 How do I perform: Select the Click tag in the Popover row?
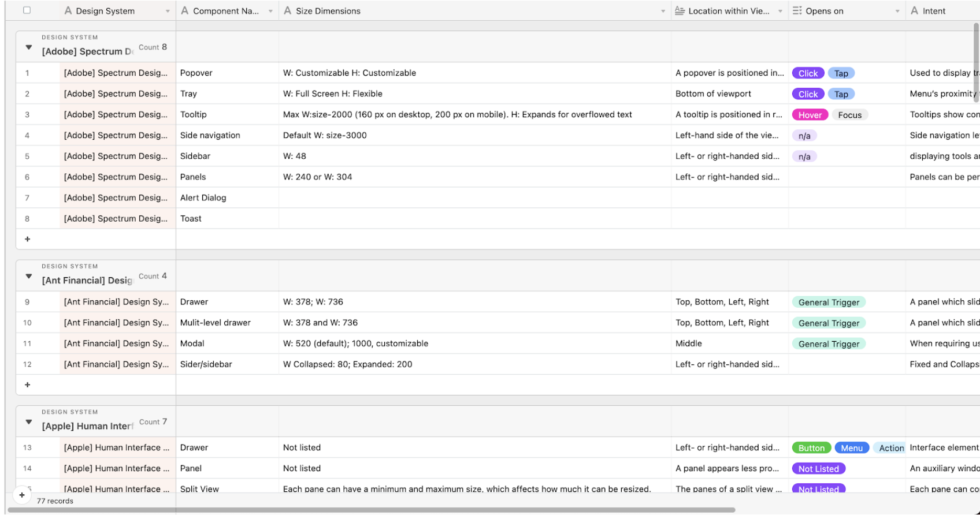[x=808, y=73]
